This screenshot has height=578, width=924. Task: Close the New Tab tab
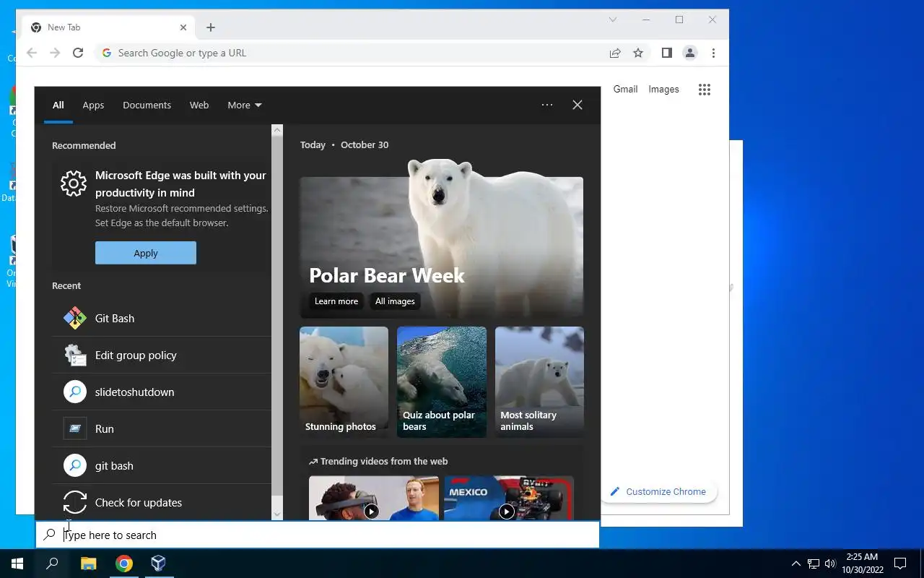click(183, 27)
